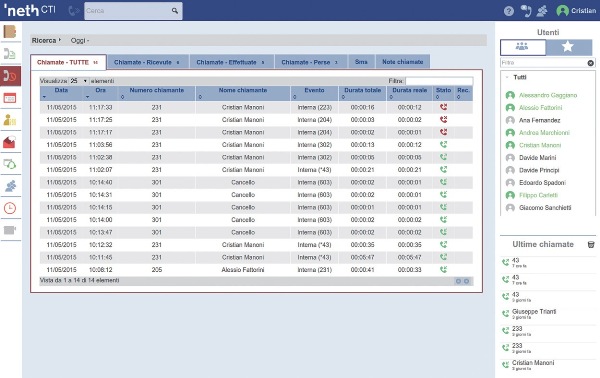Click the table Filtra input box

pyautogui.click(x=439, y=81)
